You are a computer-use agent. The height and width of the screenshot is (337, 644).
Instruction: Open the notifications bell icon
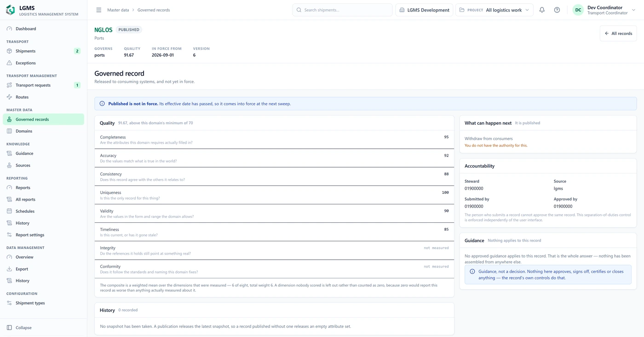point(542,10)
